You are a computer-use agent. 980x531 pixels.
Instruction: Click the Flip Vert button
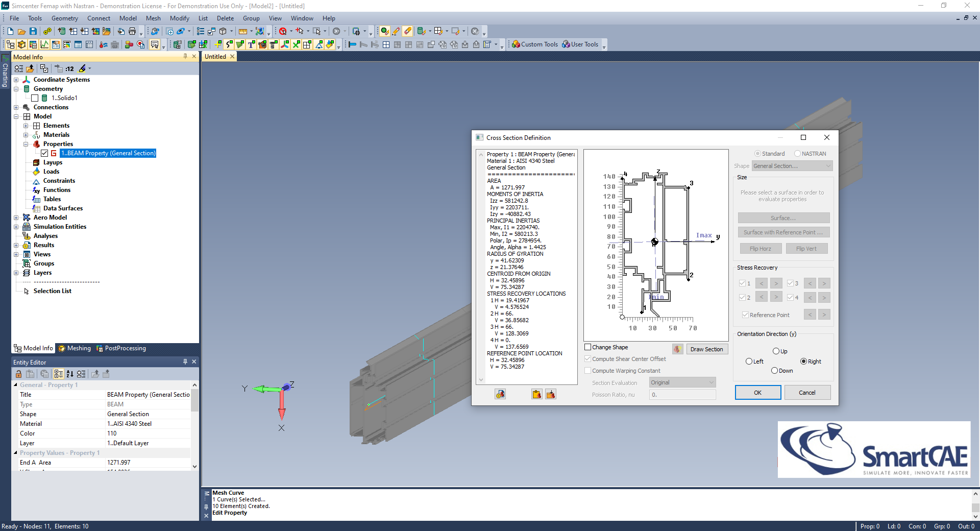[x=806, y=249]
